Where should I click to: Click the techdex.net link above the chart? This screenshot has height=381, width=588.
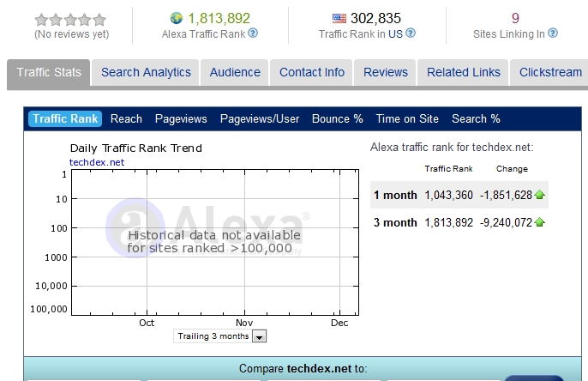[97, 162]
